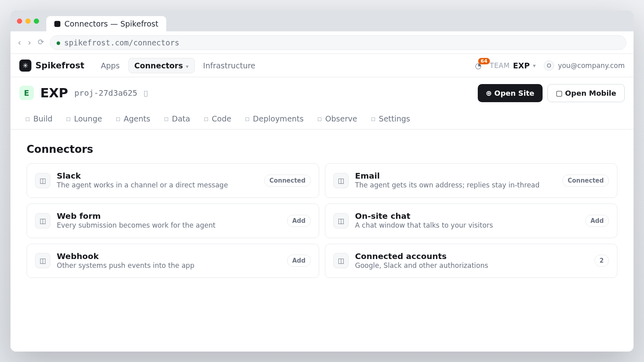Click the 2 count badge on Connected accounts

pyautogui.click(x=602, y=261)
